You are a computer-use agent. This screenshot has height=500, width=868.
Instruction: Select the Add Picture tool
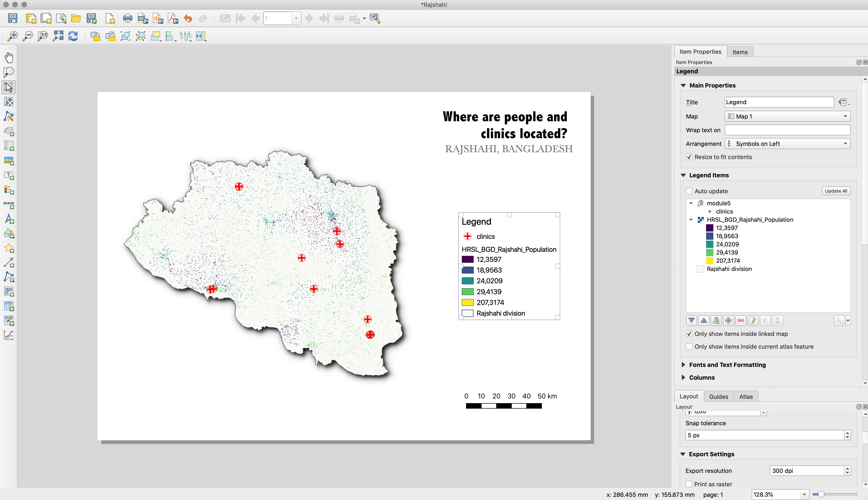(9, 161)
